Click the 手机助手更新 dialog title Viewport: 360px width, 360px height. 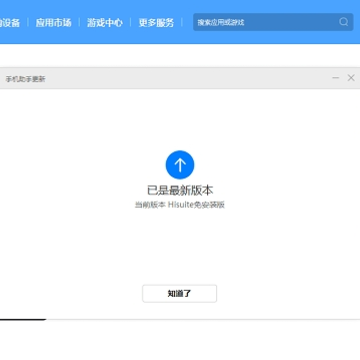(25, 79)
